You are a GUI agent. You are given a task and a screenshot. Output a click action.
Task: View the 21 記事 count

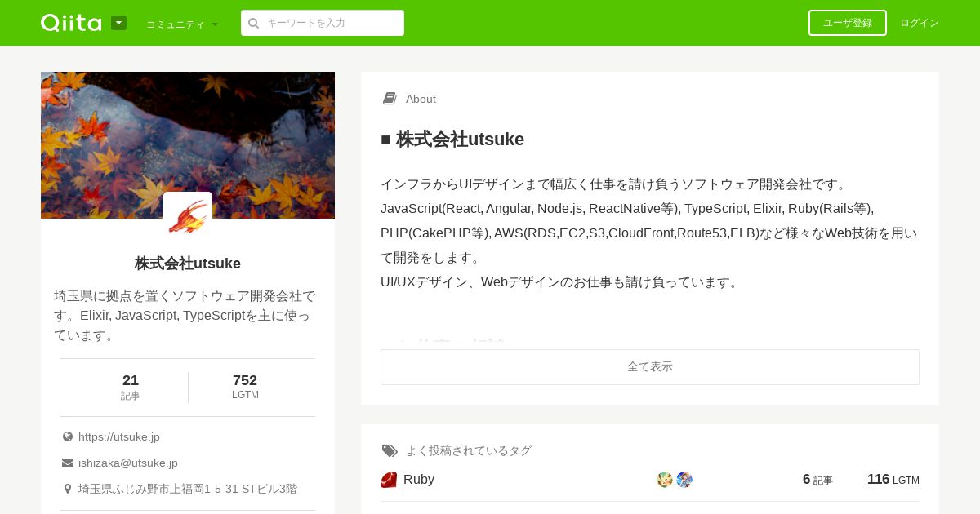(x=131, y=387)
